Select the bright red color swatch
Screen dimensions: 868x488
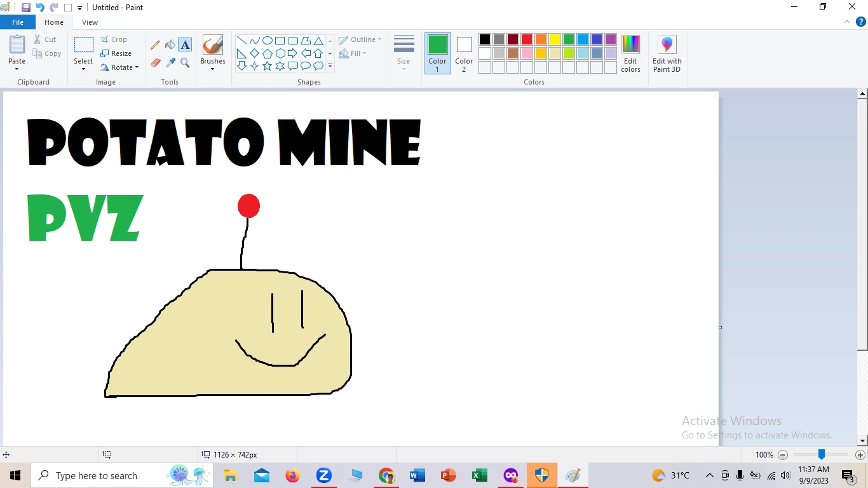point(526,39)
